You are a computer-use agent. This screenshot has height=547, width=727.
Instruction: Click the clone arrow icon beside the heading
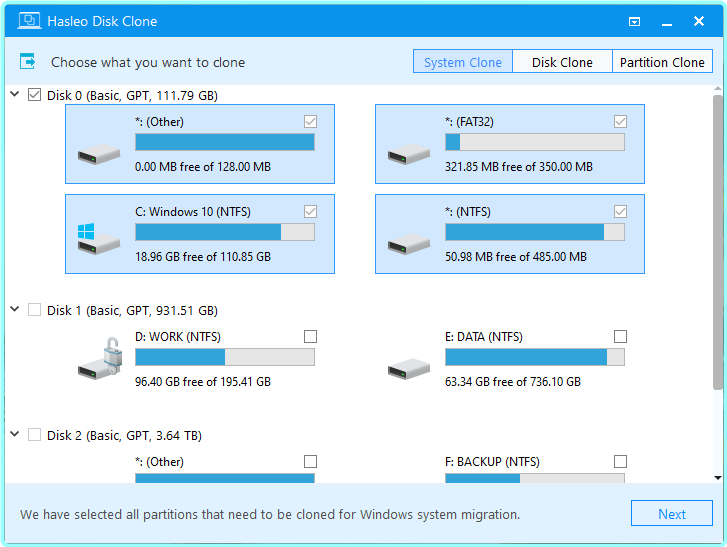pos(28,62)
